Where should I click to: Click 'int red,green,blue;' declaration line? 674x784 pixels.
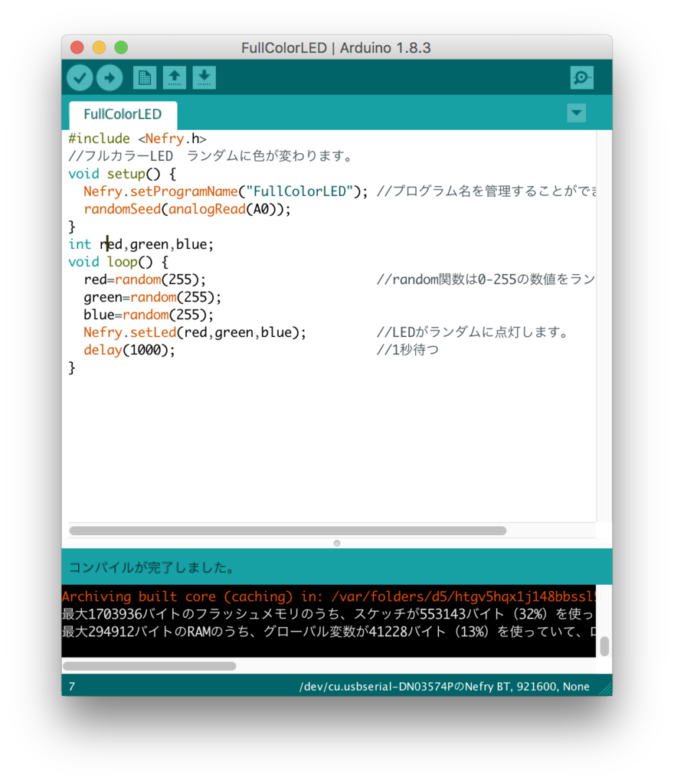click(141, 244)
